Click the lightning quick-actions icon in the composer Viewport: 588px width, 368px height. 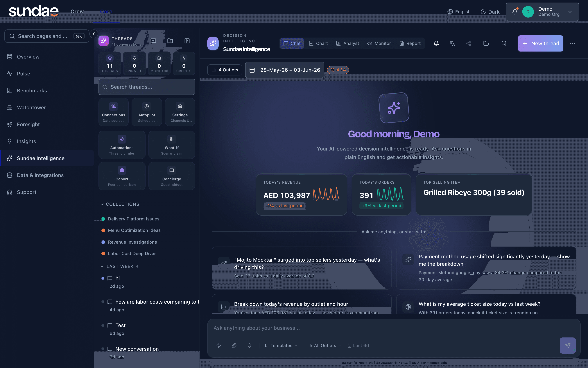coord(219,345)
